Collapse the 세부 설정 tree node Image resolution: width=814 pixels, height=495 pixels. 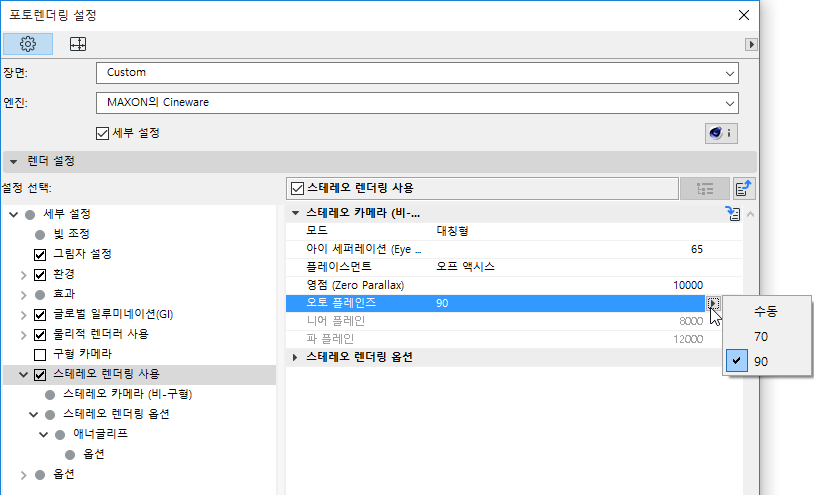13,214
